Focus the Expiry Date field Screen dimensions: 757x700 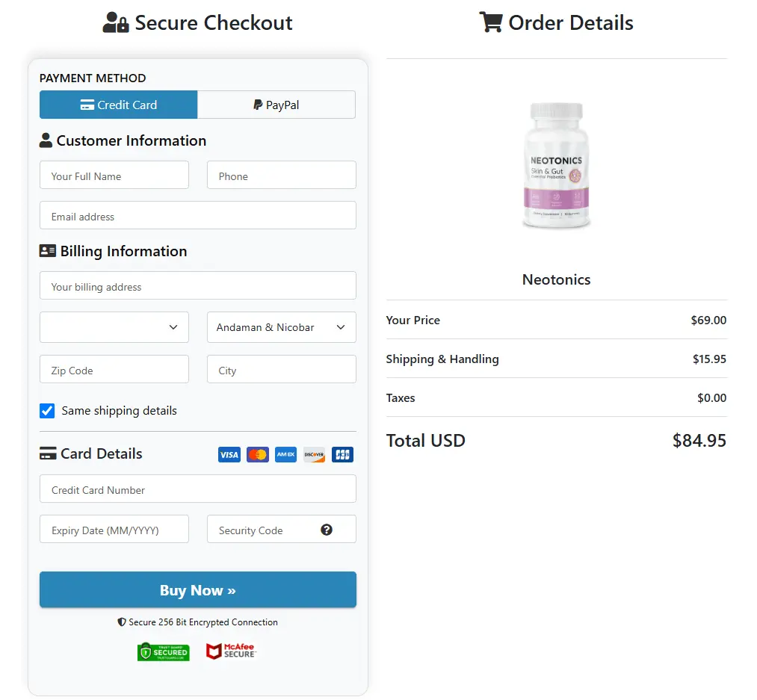pyautogui.click(x=114, y=530)
